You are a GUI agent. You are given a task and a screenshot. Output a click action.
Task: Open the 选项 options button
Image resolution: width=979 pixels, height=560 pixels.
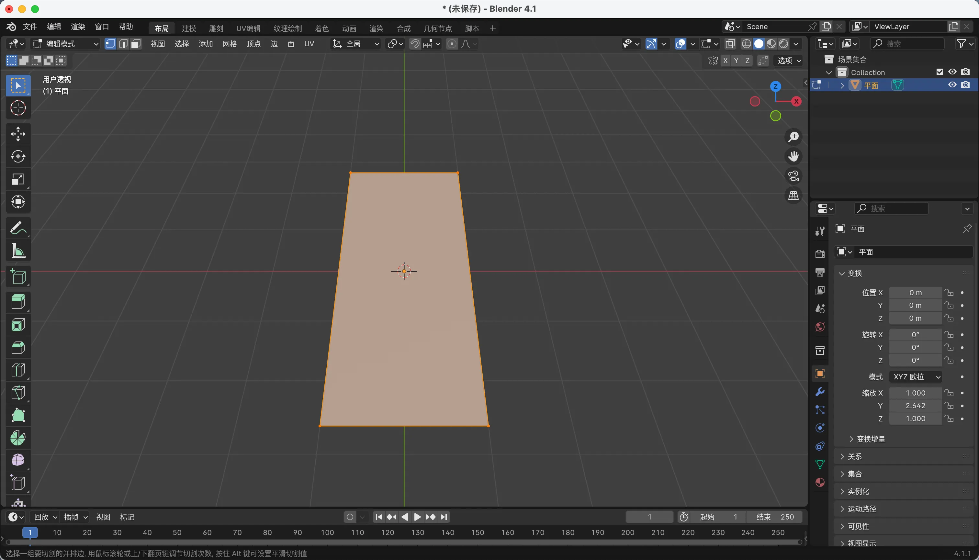point(789,61)
